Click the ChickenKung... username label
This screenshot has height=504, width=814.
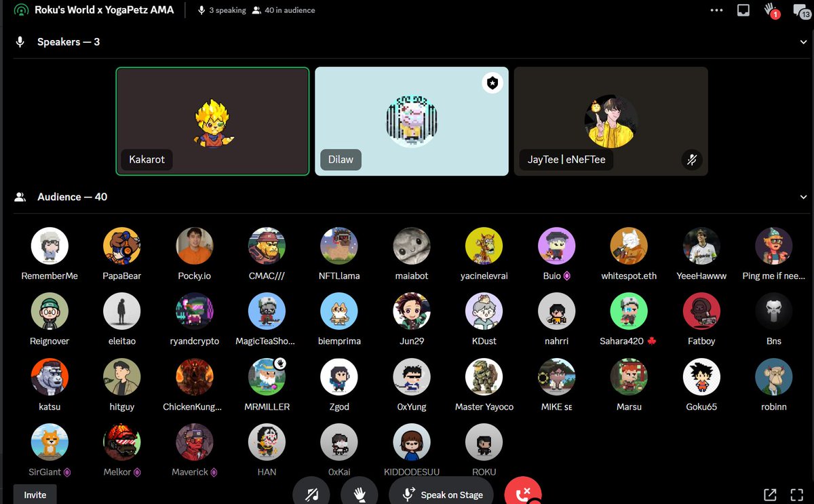pos(193,407)
